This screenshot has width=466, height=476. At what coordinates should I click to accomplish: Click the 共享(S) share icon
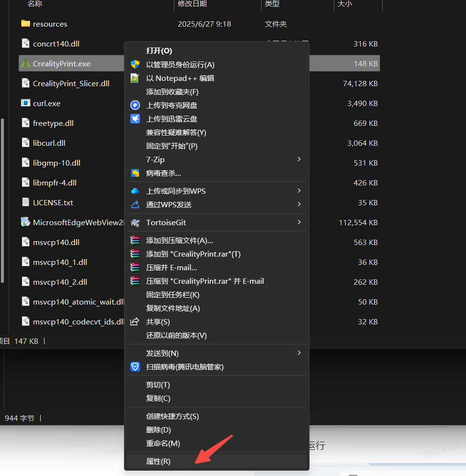click(135, 322)
